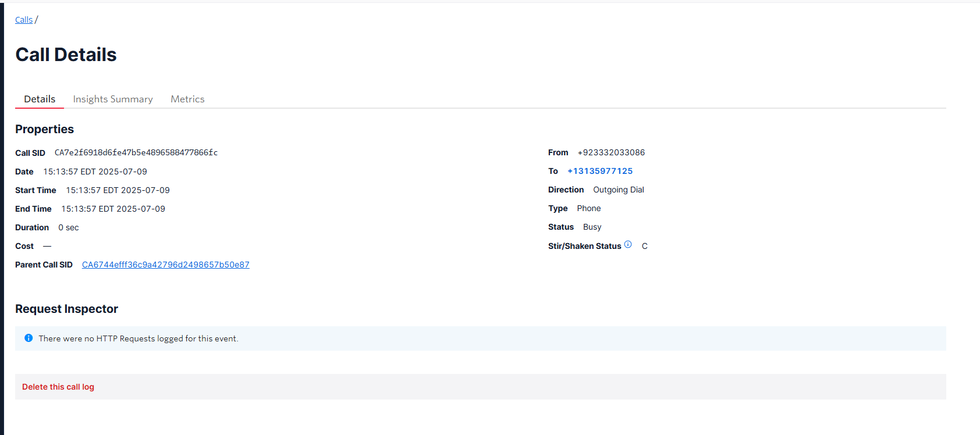The width and height of the screenshot is (980, 435).
Task: Click the Stir/Shaken Status value C
Action: pyautogui.click(x=645, y=246)
